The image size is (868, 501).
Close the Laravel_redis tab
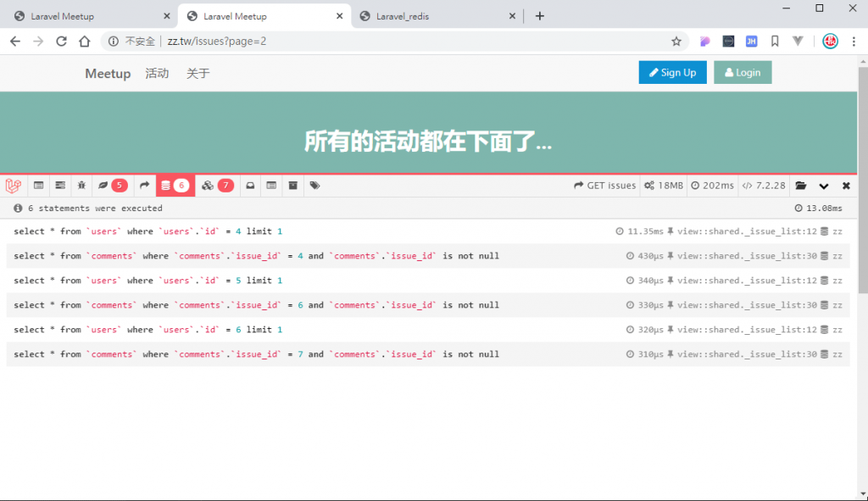coord(512,16)
